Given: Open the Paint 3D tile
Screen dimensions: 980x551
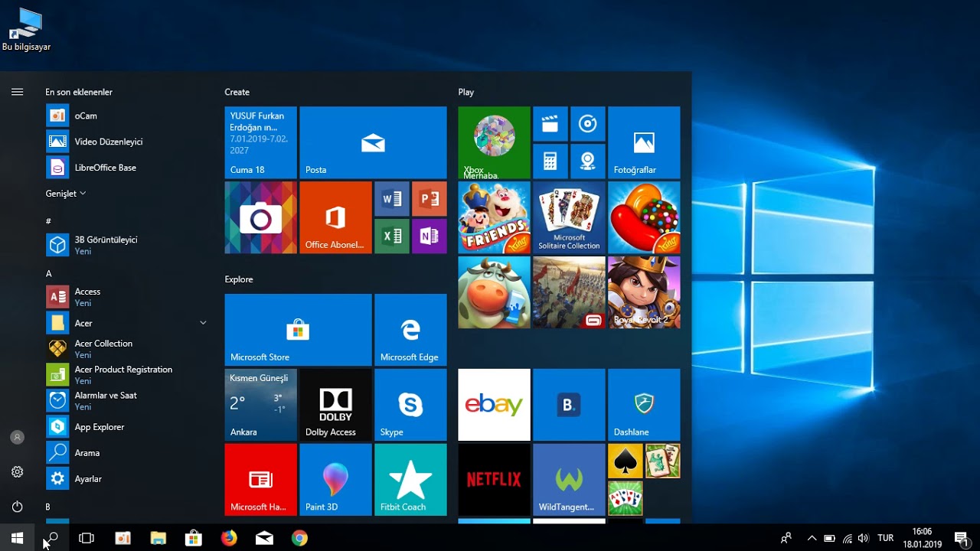Looking at the screenshot, I should coord(335,480).
